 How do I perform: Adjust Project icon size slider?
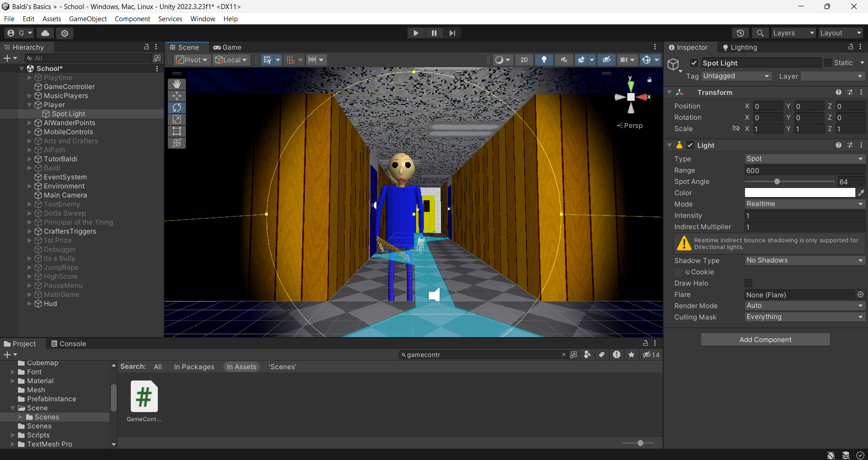pyautogui.click(x=640, y=443)
